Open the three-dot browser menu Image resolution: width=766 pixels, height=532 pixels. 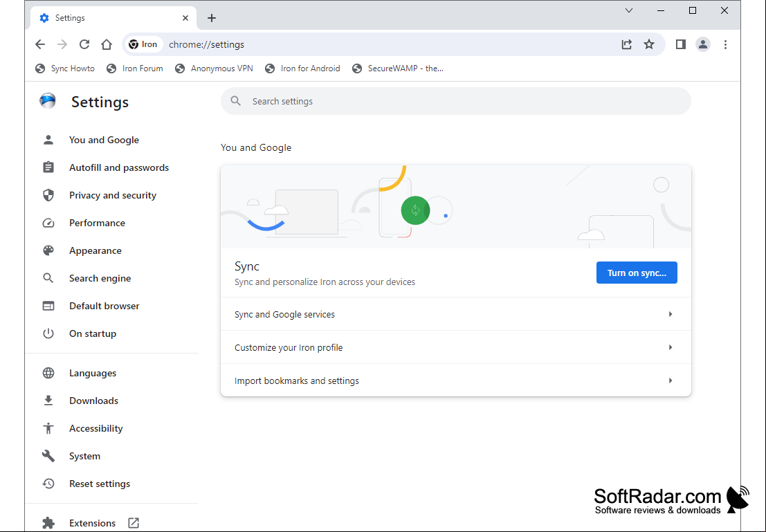tap(725, 44)
